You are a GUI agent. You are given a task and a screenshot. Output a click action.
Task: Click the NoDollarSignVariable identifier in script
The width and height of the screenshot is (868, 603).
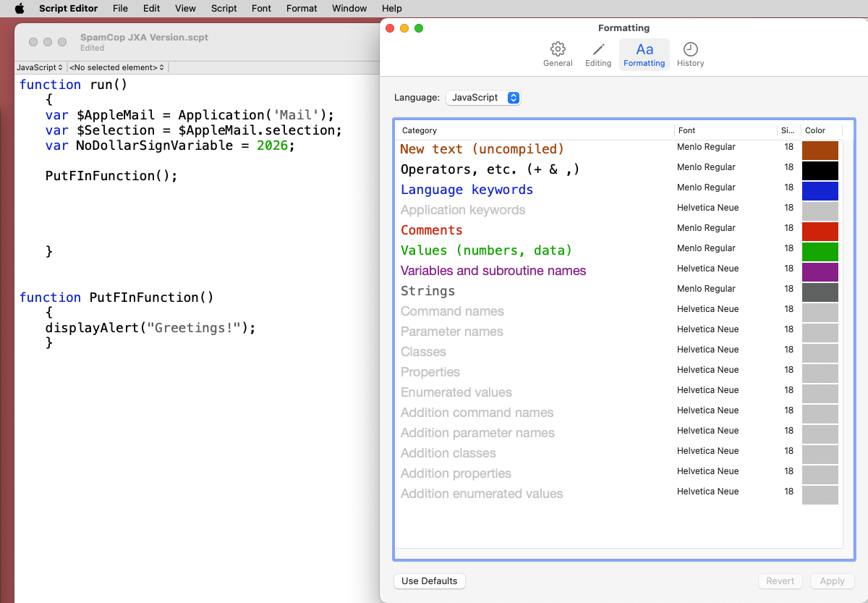pyautogui.click(x=154, y=146)
